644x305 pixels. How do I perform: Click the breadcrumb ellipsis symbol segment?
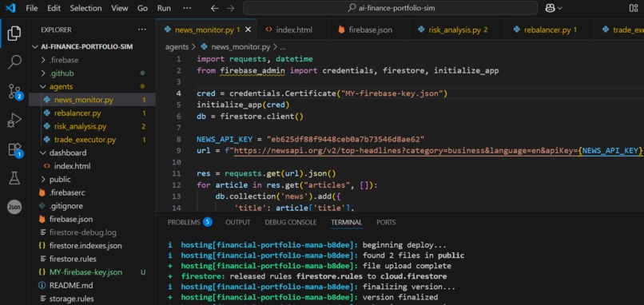click(283, 47)
